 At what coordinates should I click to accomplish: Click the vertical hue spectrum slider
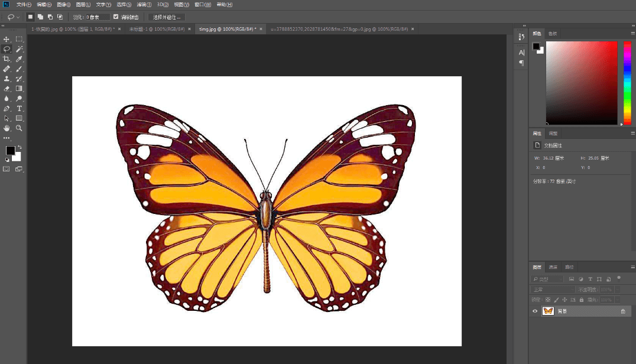point(627,82)
